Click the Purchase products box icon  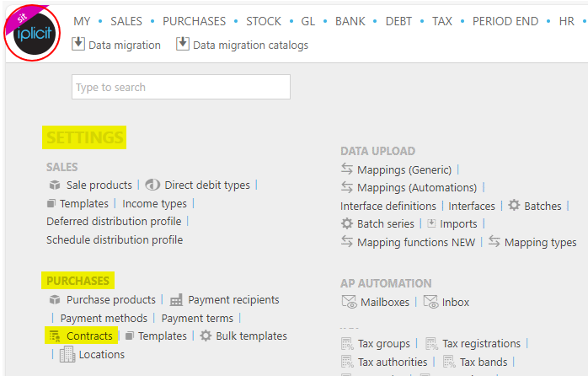[x=55, y=299]
